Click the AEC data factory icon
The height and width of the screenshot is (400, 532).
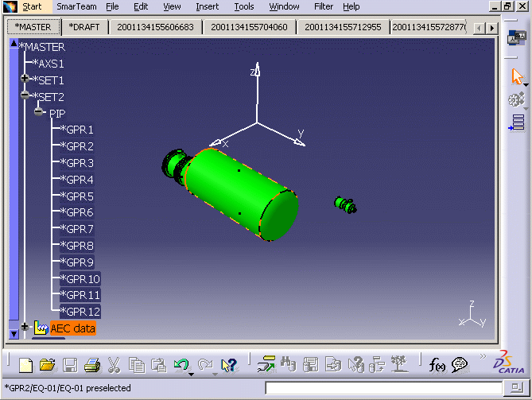[41, 328]
